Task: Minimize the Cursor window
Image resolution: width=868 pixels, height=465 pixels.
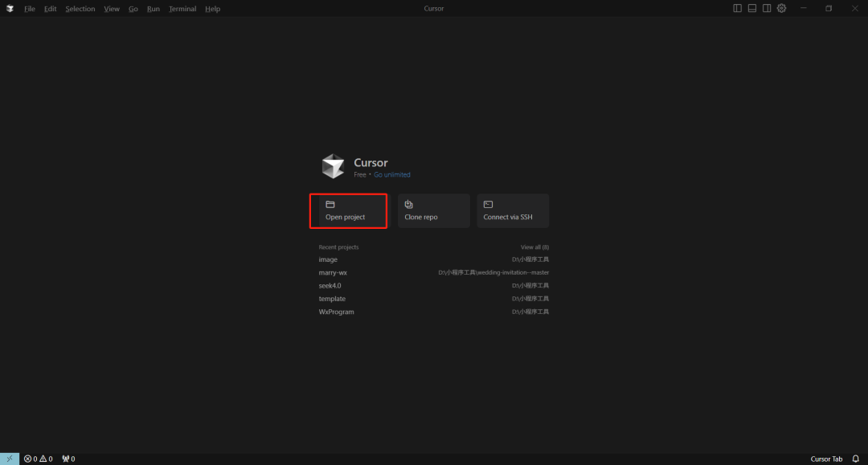Action: [x=803, y=8]
